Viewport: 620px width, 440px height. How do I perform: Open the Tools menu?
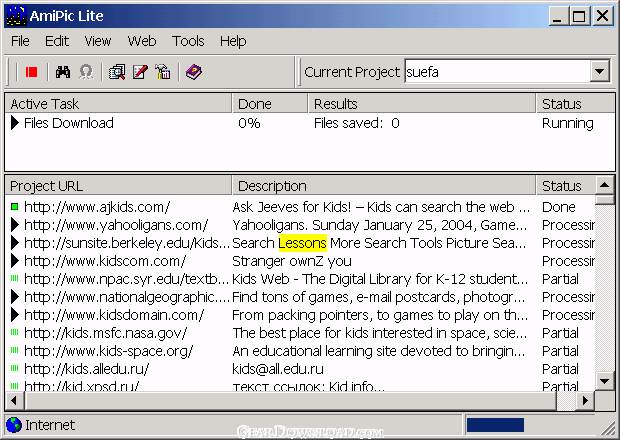pos(188,41)
